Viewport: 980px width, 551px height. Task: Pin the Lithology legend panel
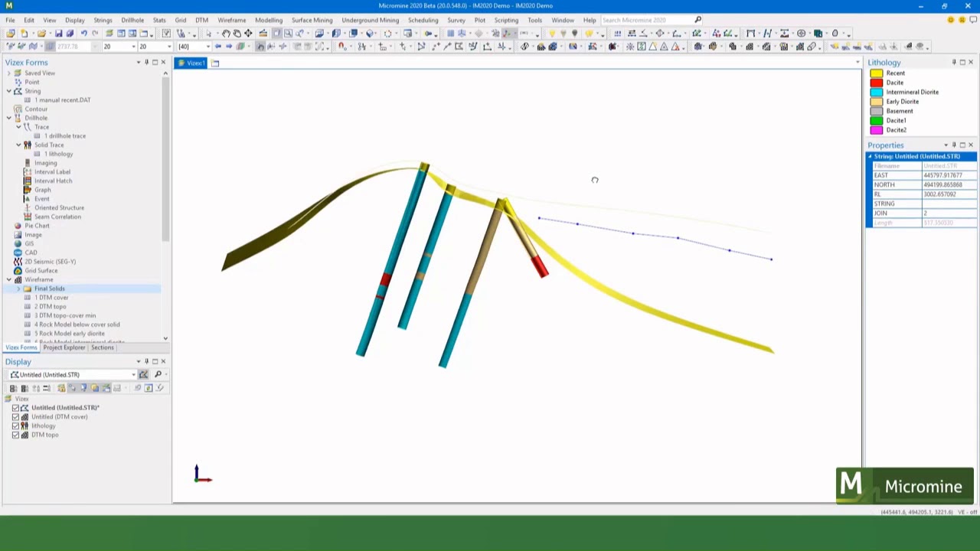pyautogui.click(x=954, y=62)
